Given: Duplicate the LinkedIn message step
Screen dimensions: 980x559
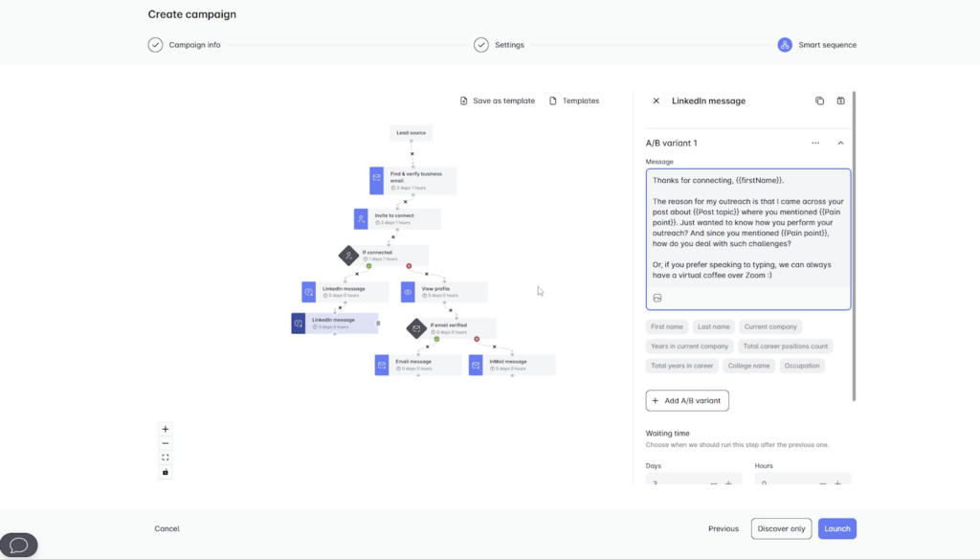Looking at the screenshot, I should coord(819,101).
